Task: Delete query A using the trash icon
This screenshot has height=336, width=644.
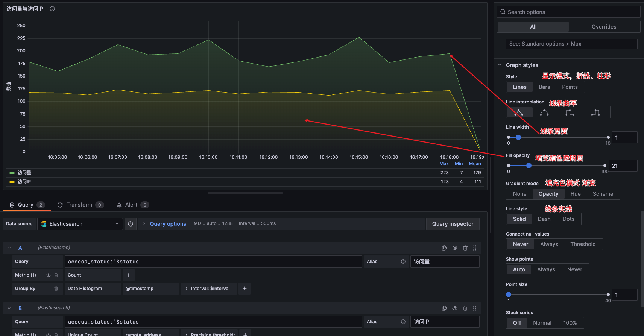Action: click(x=465, y=248)
